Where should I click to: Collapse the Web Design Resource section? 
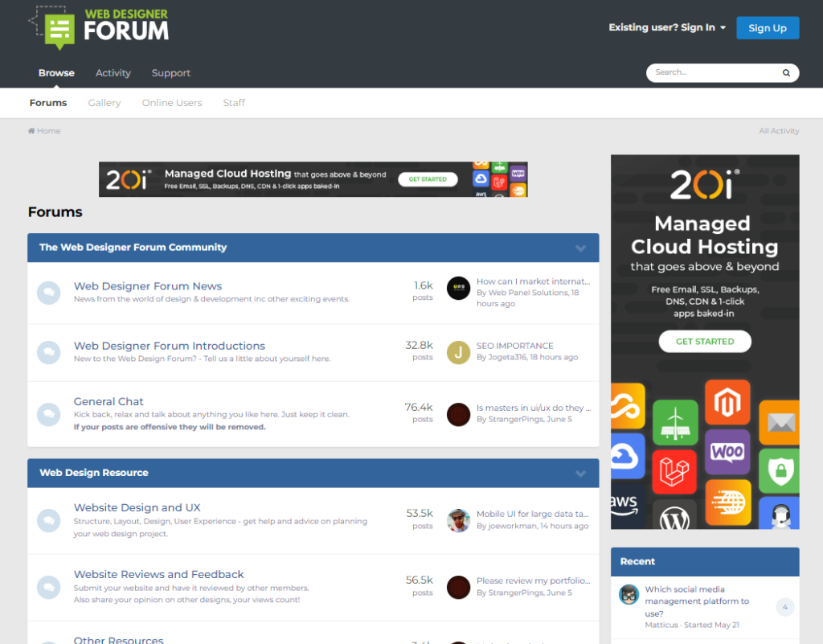click(580, 474)
